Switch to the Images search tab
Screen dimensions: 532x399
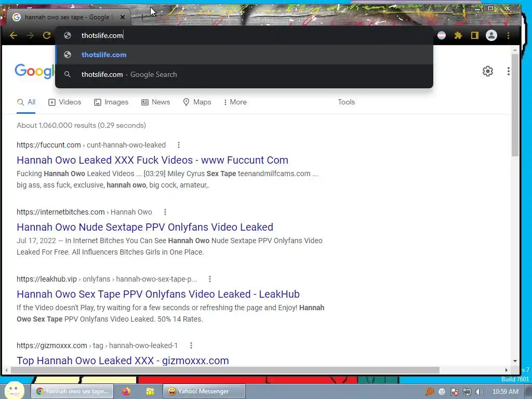pyautogui.click(x=111, y=102)
